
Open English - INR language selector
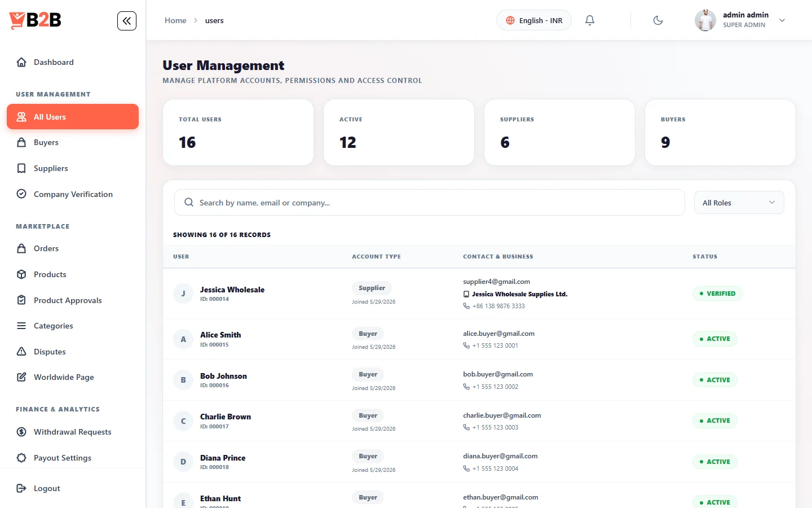point(533,20)
